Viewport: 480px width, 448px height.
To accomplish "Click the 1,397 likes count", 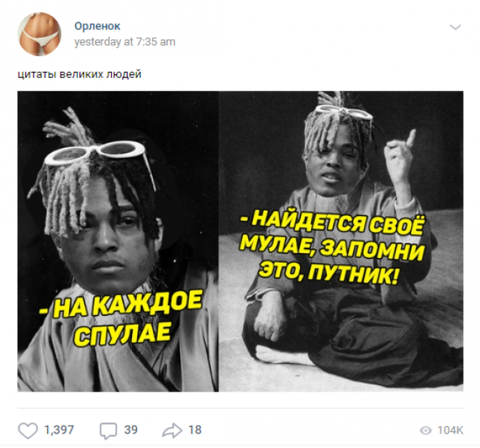I will 59,430.
